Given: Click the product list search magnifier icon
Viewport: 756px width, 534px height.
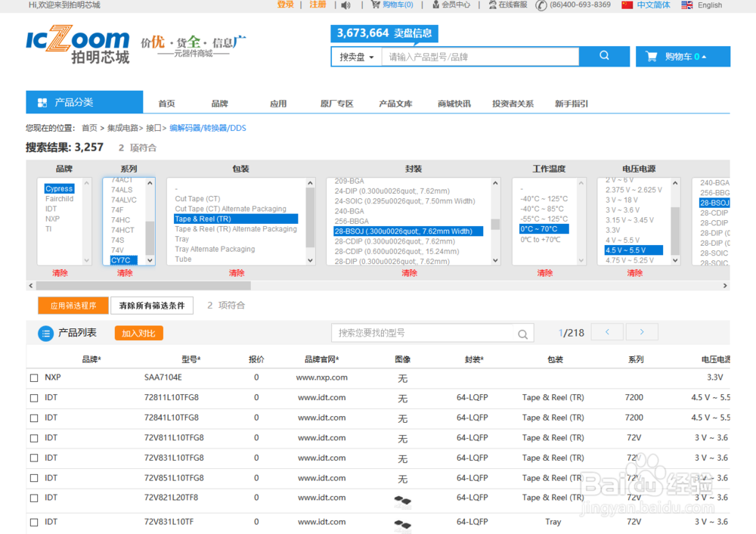Looking at the screenshot, I should point(522,334).
